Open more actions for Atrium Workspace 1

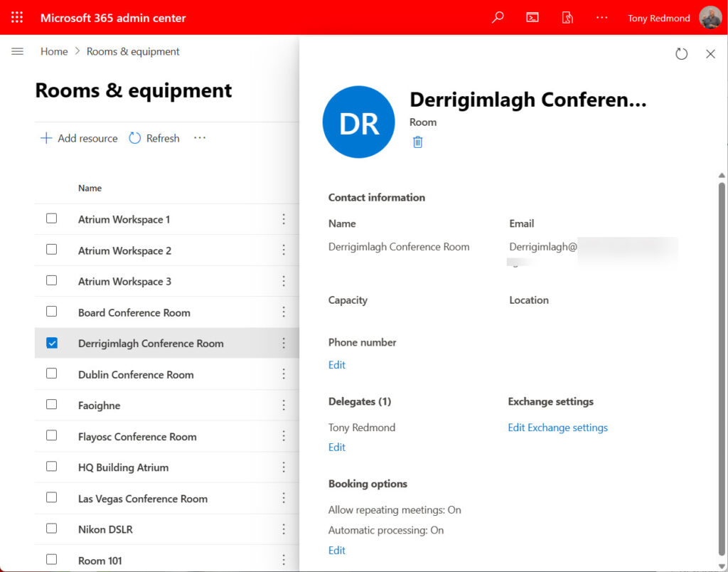pyautogui.click(x=284, y=219)
